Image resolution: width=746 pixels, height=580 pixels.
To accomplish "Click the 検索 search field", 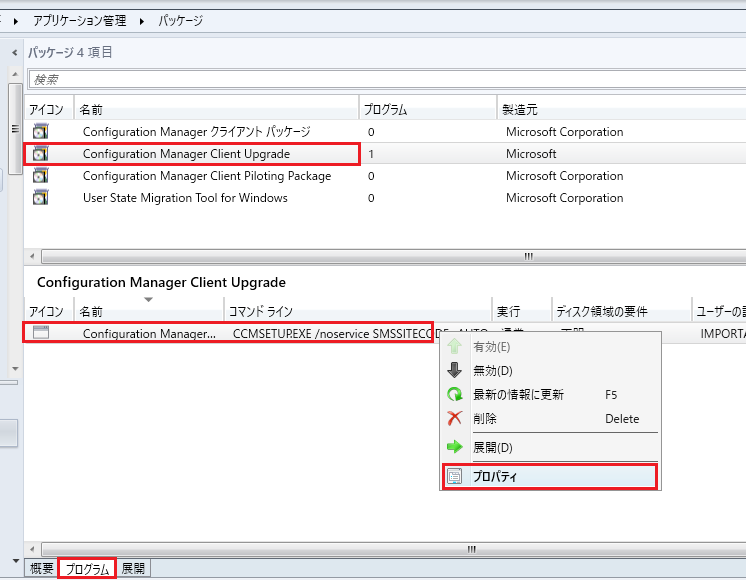I will (387, 79).
